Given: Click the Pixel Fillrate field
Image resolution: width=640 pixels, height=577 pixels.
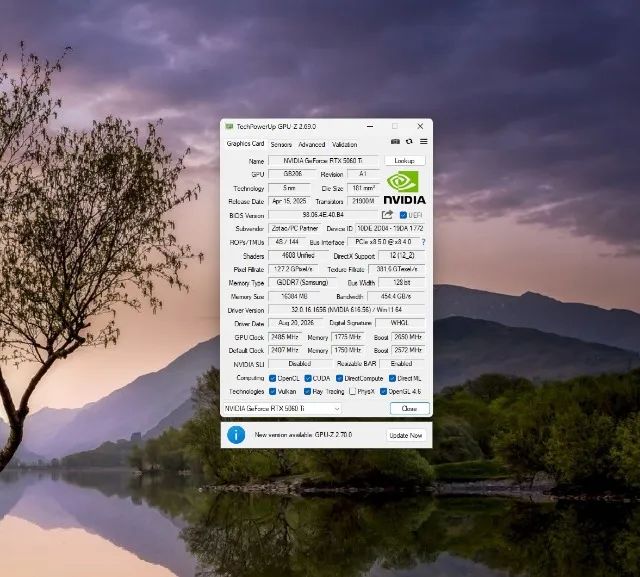Looking at the screenshot, I should pos(293,269).
